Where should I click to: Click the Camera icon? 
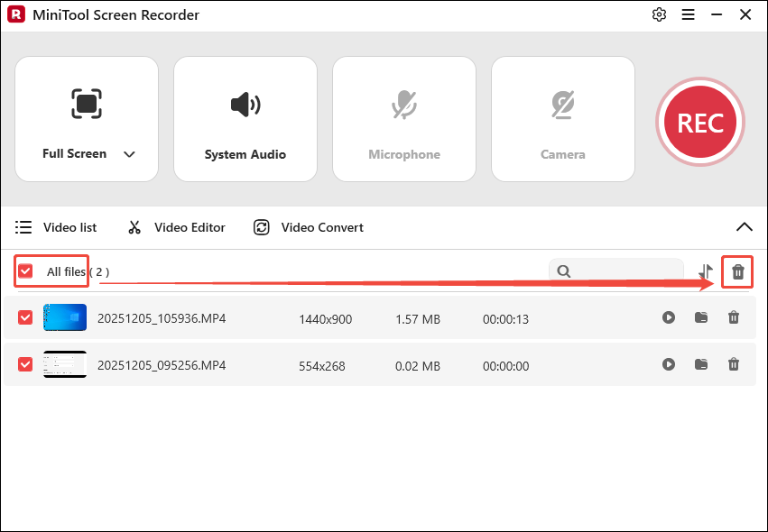[562, 102]
